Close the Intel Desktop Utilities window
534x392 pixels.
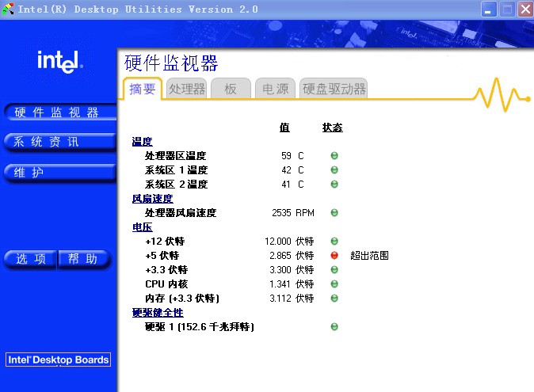[x=525, y=10]
